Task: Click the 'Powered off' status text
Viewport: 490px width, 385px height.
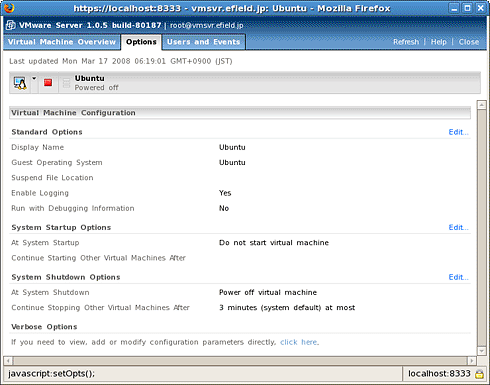Action: click(x=96, y=88)
